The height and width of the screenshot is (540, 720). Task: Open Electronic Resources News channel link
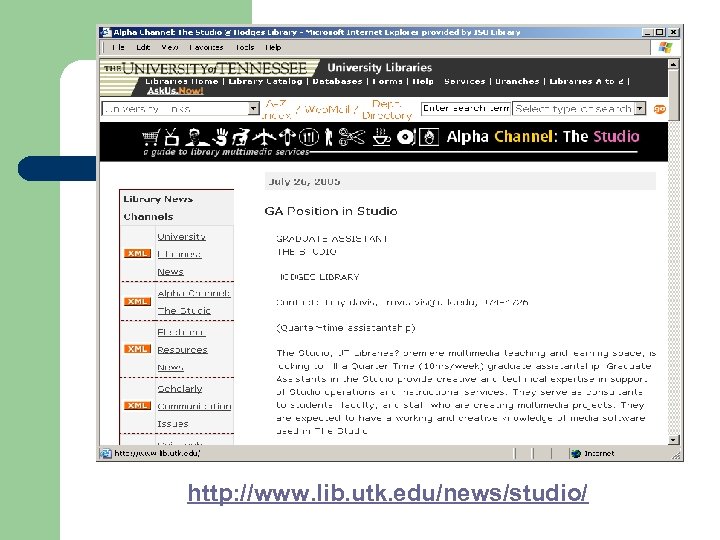click(x=182, y=349)
